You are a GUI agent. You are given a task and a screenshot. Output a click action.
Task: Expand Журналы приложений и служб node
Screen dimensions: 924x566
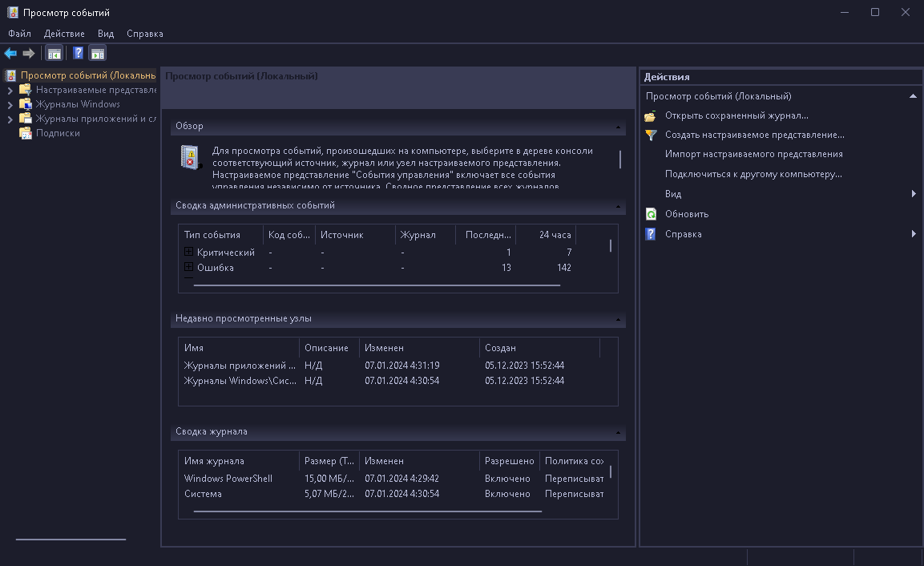[x=10, y=119]
